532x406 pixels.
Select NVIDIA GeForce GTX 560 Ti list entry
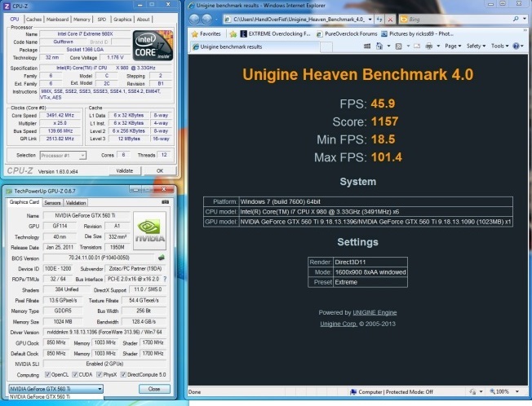point(56,396)
